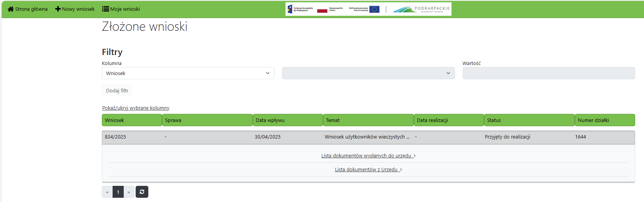Go to previous page using « arrow
The width and height of the screenshot is (644, 202).
pyautogui.click(x=107, y=192)
